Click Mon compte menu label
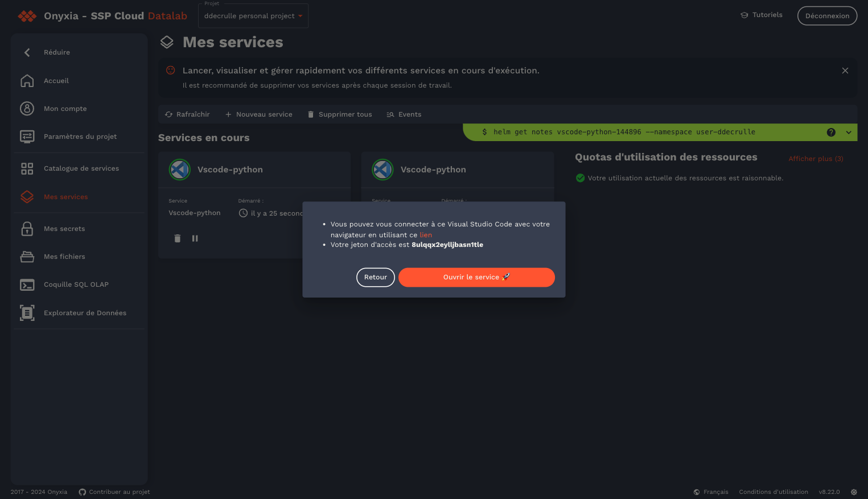The width and height of the screenshot is (868, 499). pos(65,109)
